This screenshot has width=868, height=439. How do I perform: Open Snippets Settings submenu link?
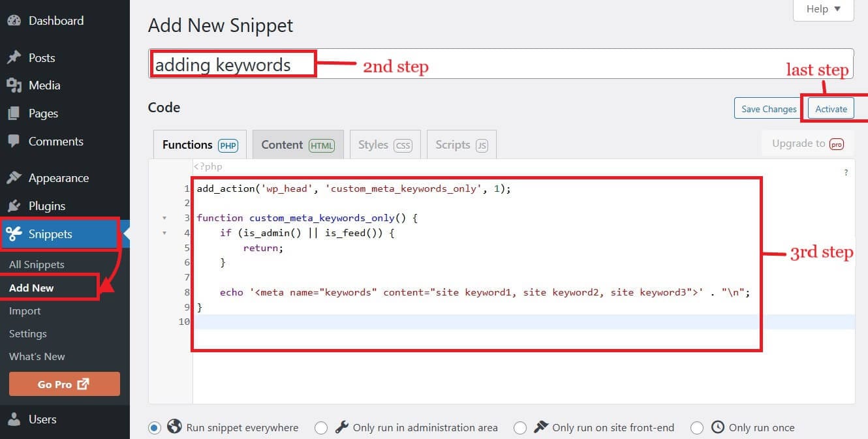(x=28, y=334)
